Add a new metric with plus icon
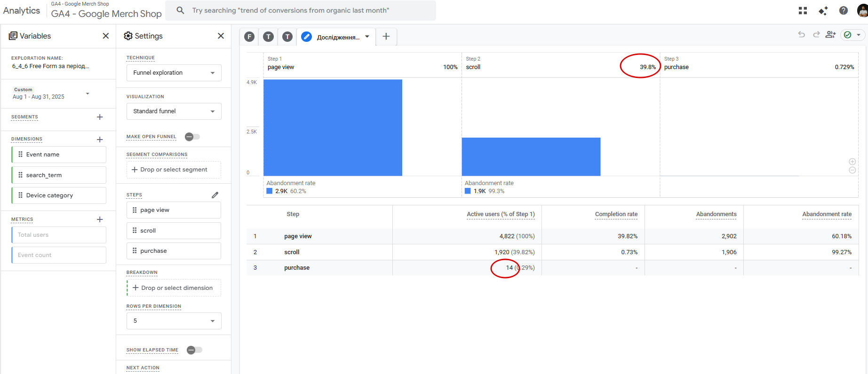The height and width of the screenshot is (374, 868). click(100, 219)
